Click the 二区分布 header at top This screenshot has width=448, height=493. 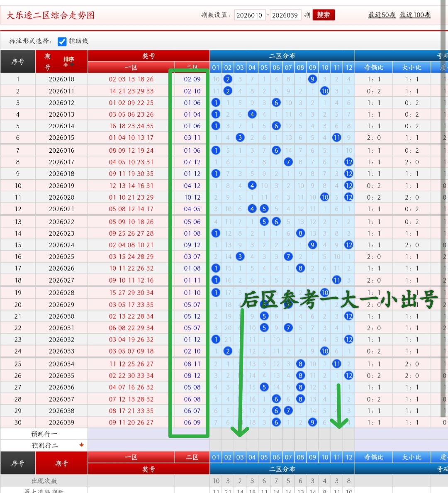pos(282,56)
